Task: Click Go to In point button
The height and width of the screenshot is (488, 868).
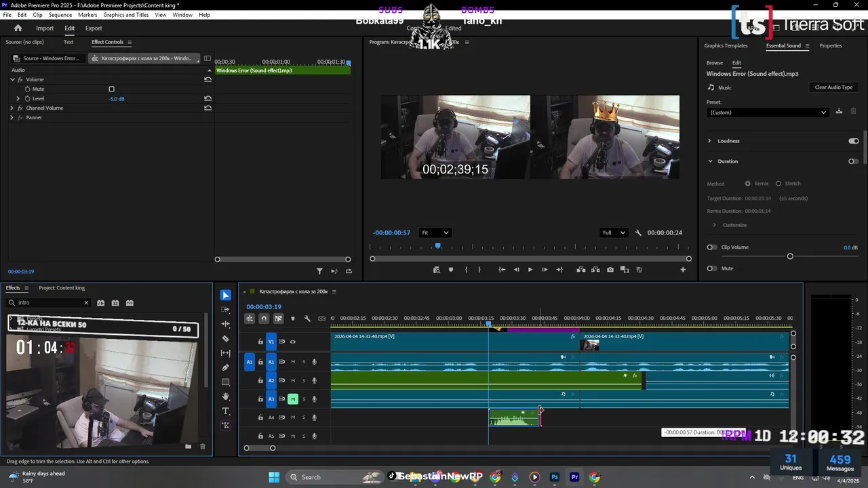Action: [502, 270]
